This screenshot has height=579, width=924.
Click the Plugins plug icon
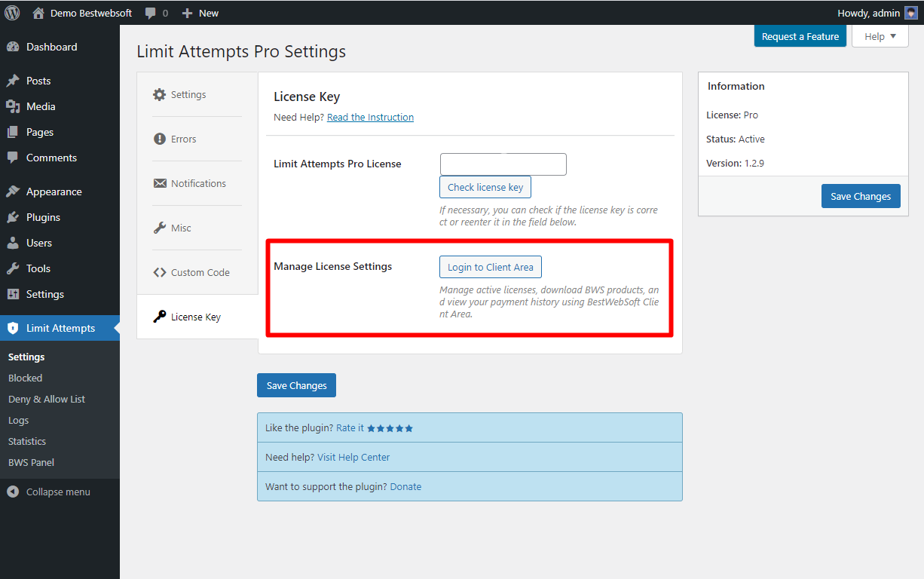click(13, 217)
